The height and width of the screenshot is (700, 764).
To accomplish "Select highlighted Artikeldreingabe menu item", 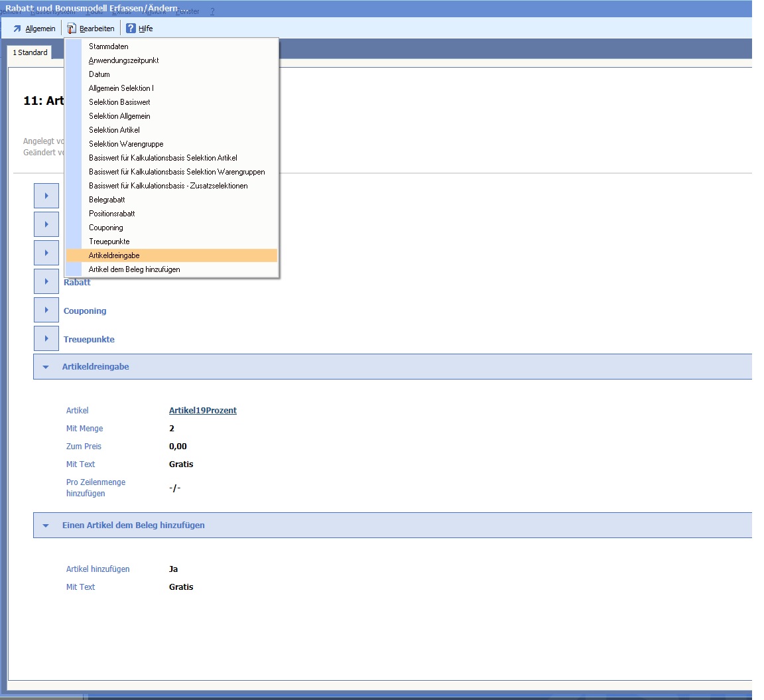I will [114, 255].
